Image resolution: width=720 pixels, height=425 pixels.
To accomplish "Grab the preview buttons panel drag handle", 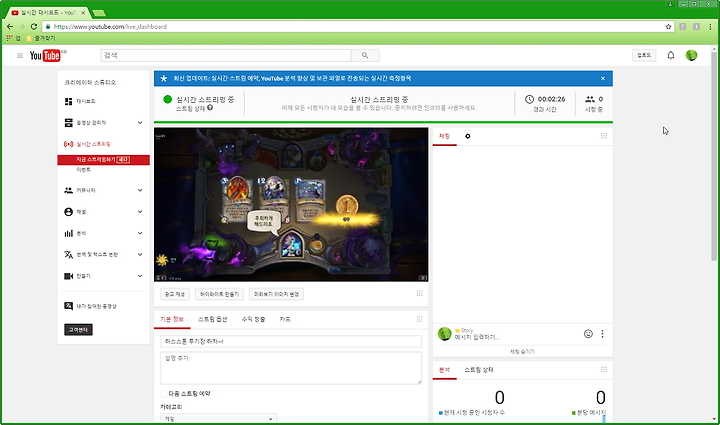I will 419,294.
